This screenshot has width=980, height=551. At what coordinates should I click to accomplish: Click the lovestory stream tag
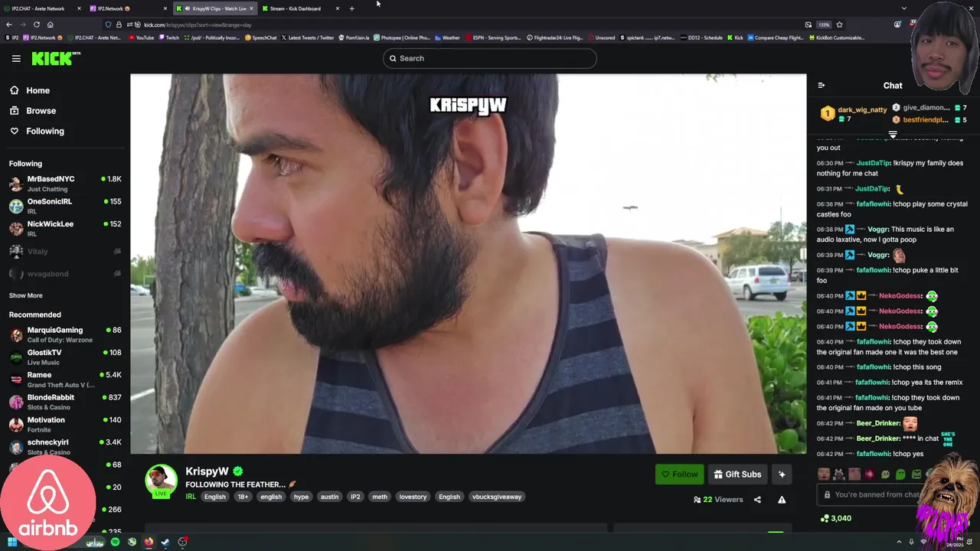point(413,497)
